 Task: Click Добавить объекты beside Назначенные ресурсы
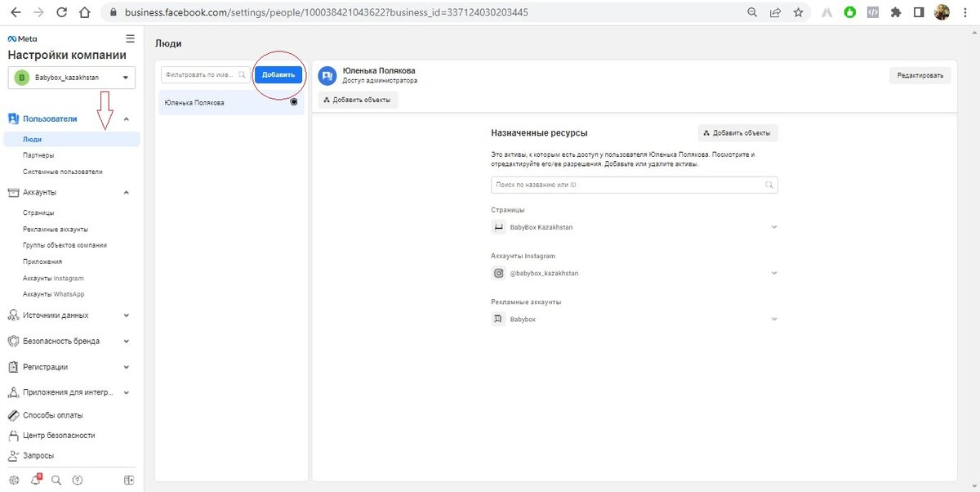[x=738, y=132]
